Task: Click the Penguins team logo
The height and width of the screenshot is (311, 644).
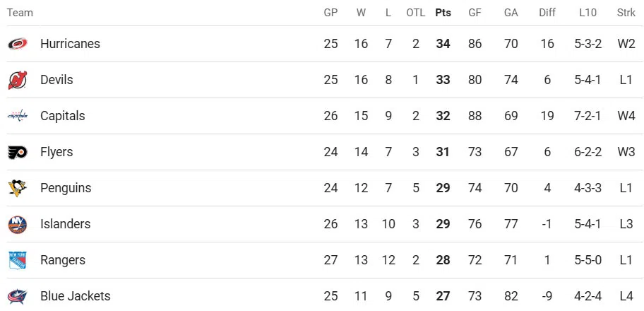Action: tap(18, 188)
